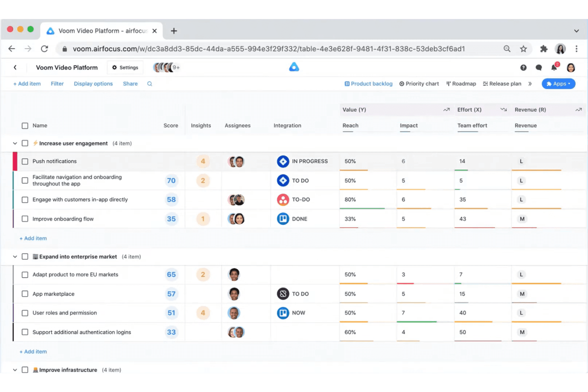The height and width of the screenshot is (392, 588).
Task: Open the chat messages bubble icon
Action: tap(539, 68)
